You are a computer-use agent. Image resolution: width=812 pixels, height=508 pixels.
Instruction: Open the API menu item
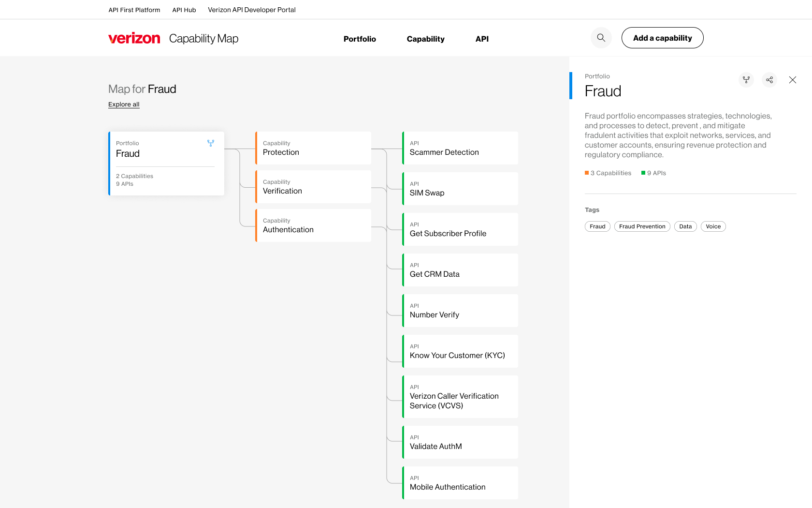coord(482,39)
